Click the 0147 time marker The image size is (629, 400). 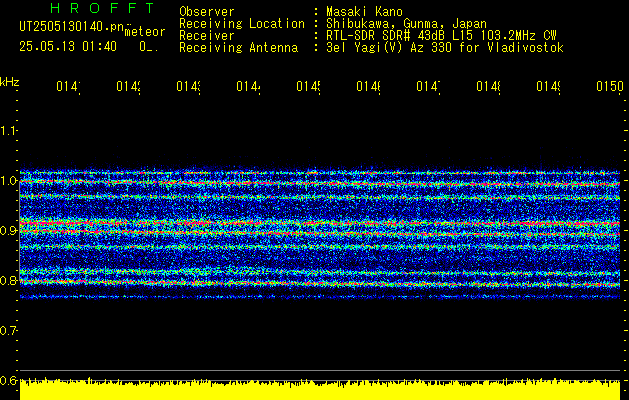click(x=428, y=87)
